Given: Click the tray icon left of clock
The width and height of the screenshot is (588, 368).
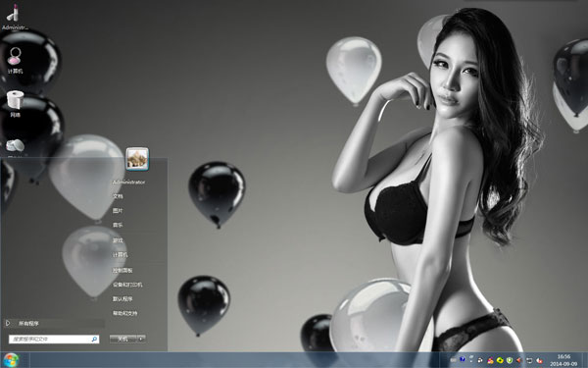Looking at the screenshot, I should click(539, 361).
